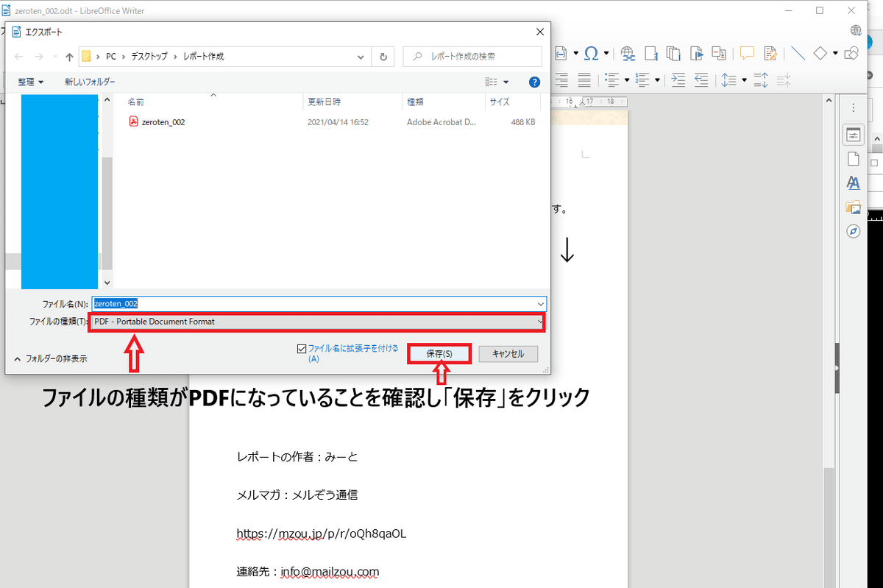Image resolution: width=883 pixels, height=588 pixels.
Task: Select the diamond basic shapes tool
Action: click(820, 53)
